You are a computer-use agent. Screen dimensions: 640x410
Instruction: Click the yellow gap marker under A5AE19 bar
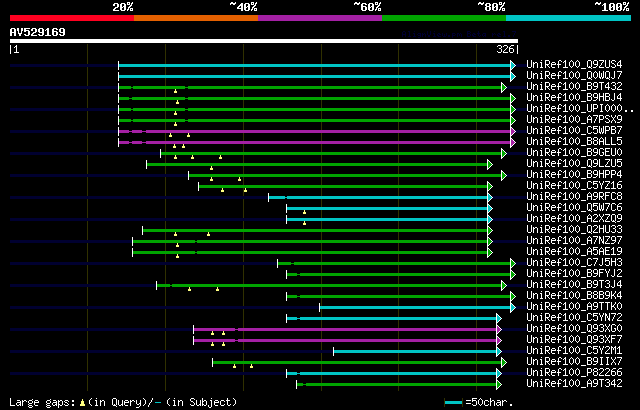point(178,256)
